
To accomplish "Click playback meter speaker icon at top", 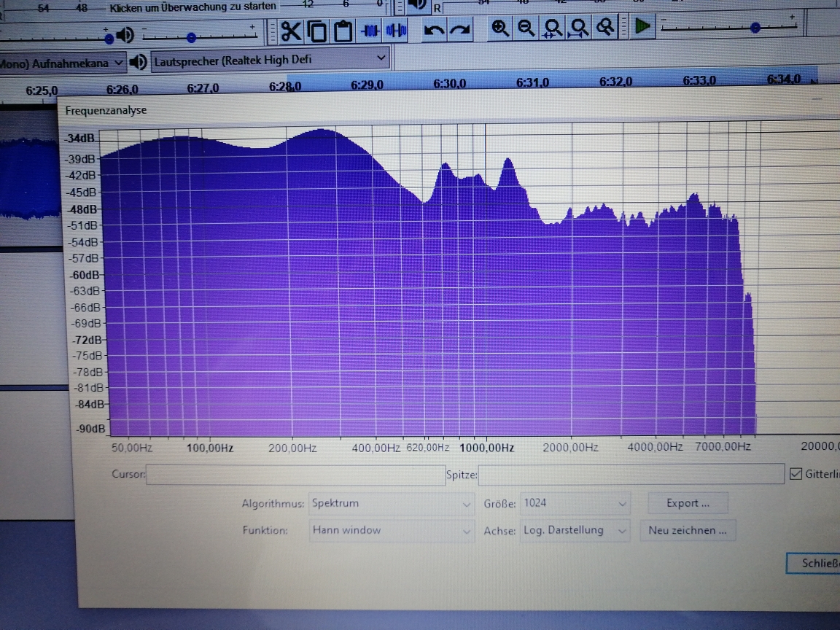I will click(417, 5).
